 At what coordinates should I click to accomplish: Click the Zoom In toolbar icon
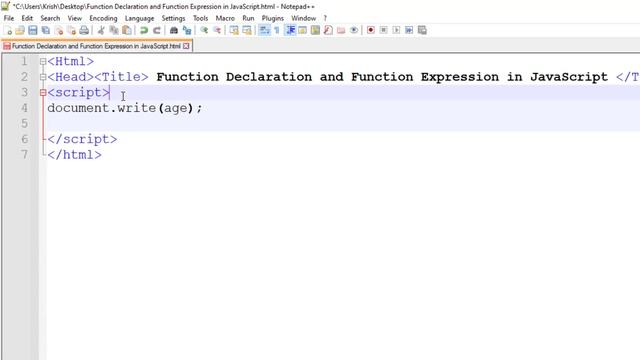[204, 30]
